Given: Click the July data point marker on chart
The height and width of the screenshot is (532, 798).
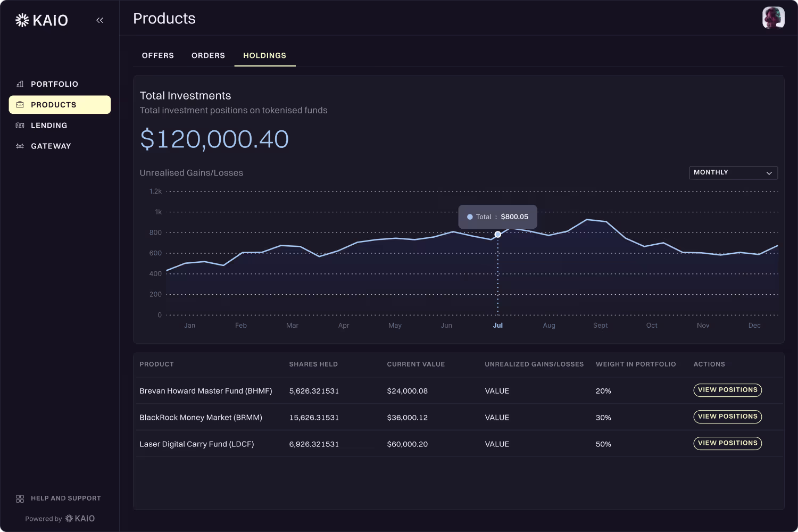Looking at the screenshot, I should [x=498, y=235].
